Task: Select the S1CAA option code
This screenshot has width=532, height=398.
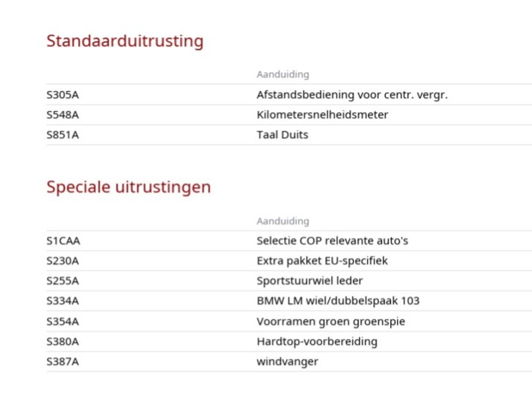Action: pos(63,241)
